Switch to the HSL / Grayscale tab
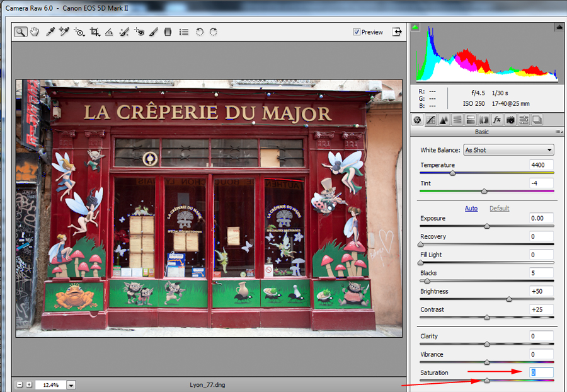This screenshot has width=567, height=392. tap(457, 120)
